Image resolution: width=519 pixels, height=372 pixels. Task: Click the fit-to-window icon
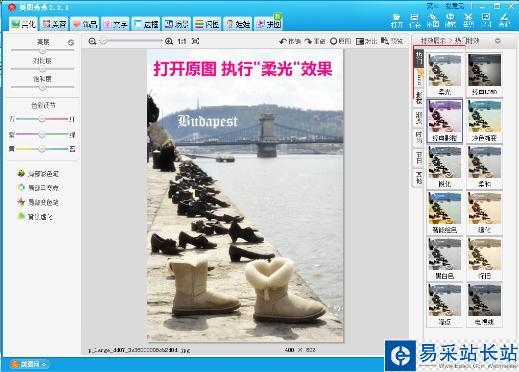[x=195, y=41]
